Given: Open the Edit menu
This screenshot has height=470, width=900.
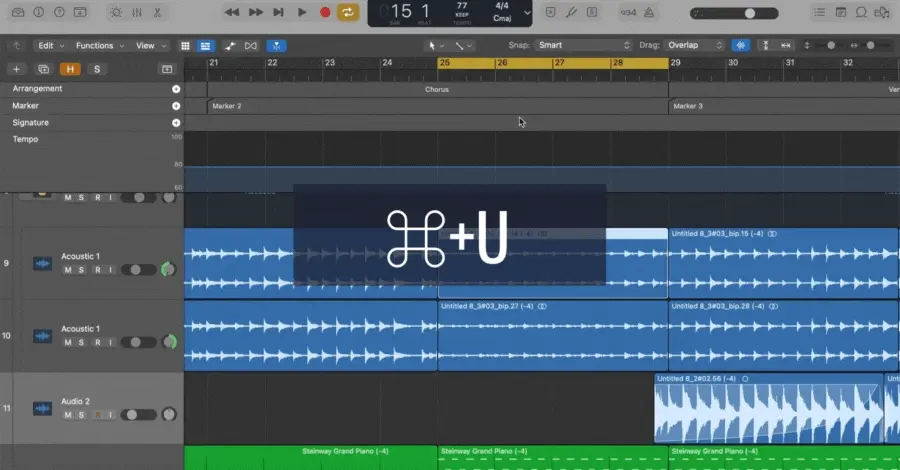Looking at the screenshot, I should point(51,45).
